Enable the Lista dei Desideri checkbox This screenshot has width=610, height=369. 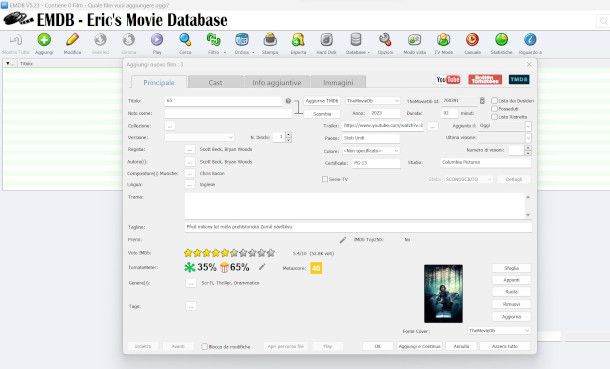[x=494, y=101]
